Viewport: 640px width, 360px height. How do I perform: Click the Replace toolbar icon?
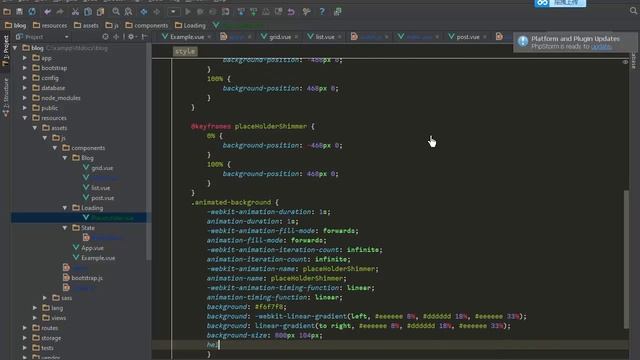(128, 12)
